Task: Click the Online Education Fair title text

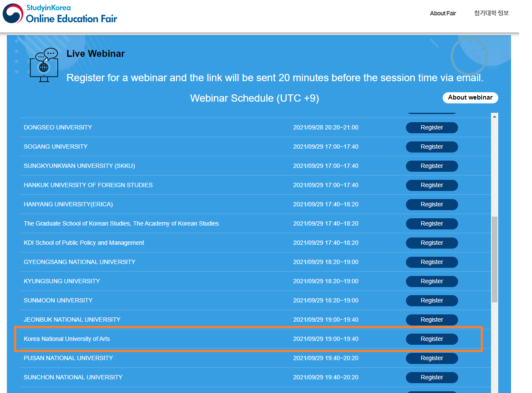Action: click(x=71, y=18)
